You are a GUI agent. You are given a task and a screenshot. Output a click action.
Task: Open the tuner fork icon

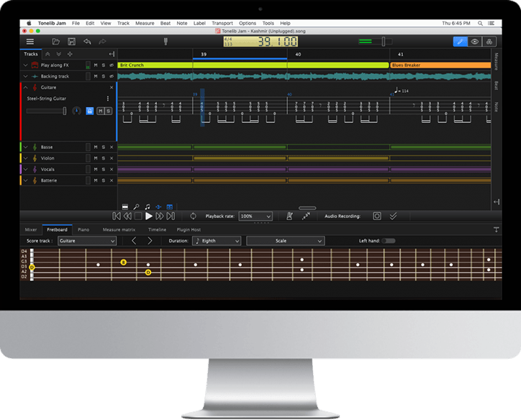[166, 42]
